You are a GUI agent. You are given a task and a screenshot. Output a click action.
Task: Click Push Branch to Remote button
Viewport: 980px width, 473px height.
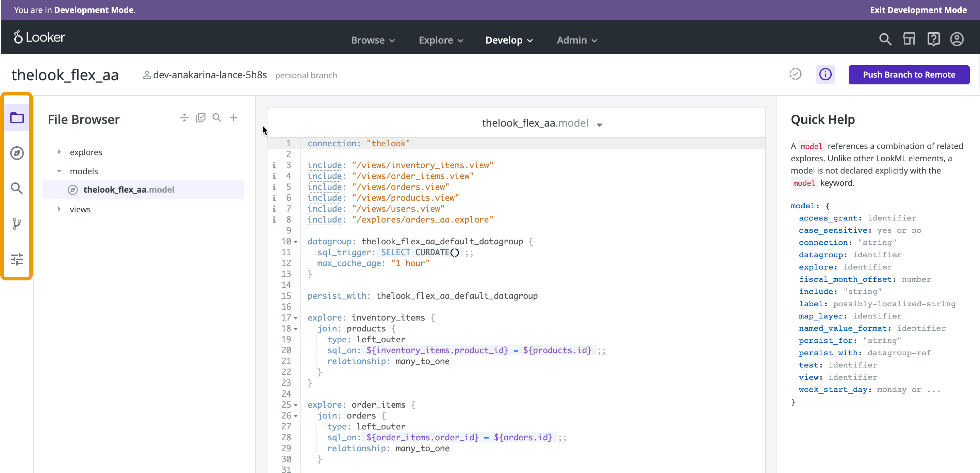click(x=909, y=75)
